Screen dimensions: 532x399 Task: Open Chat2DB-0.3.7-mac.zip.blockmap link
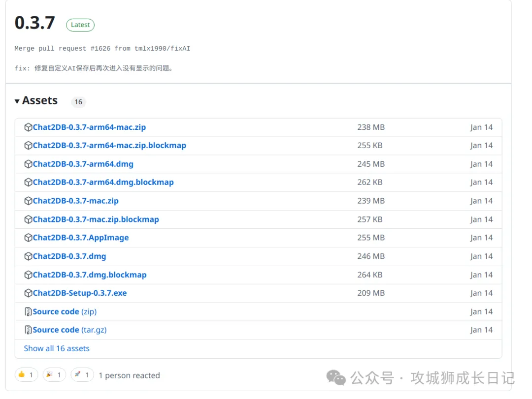tap(96, 219)
